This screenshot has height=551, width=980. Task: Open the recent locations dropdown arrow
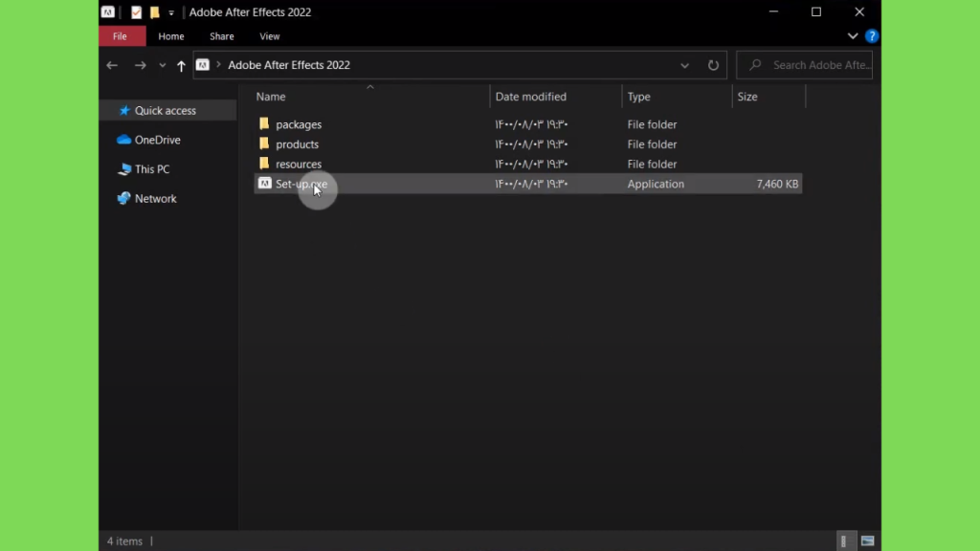163,65
